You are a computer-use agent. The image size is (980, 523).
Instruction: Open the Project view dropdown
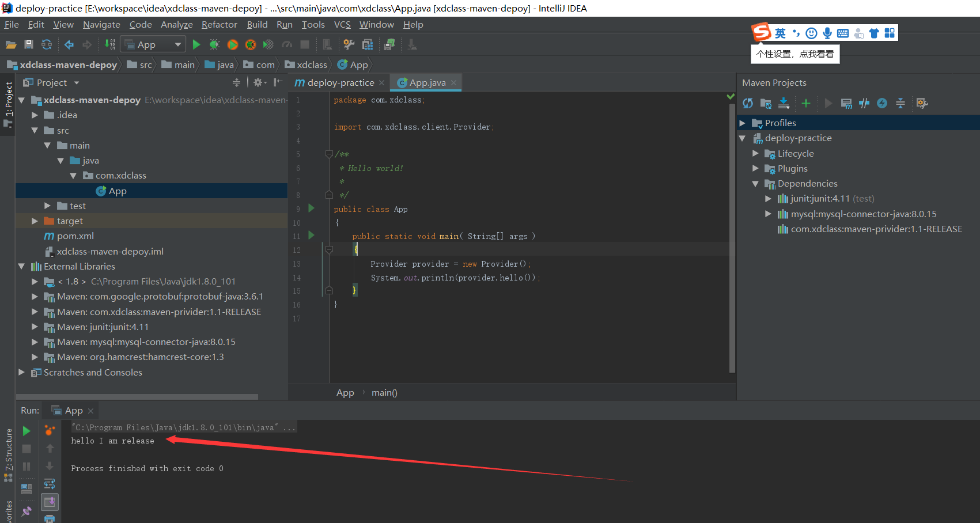click(77, 83)
